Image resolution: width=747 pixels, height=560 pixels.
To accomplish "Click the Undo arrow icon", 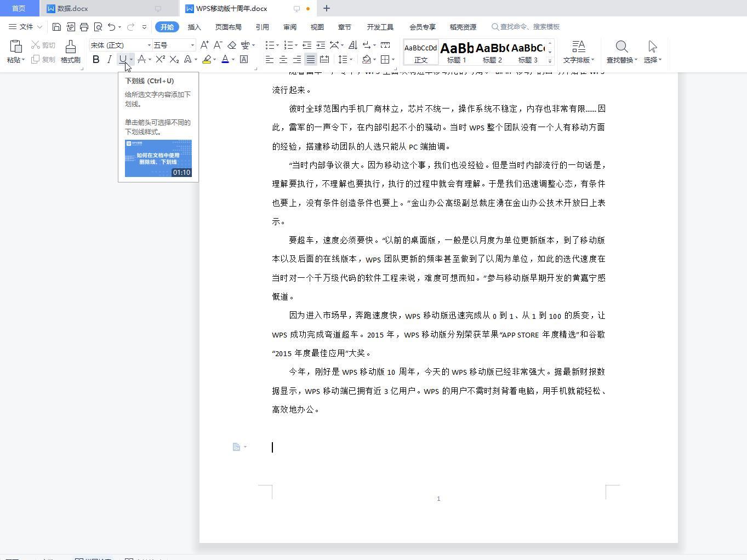I will (x=112, y=27).
